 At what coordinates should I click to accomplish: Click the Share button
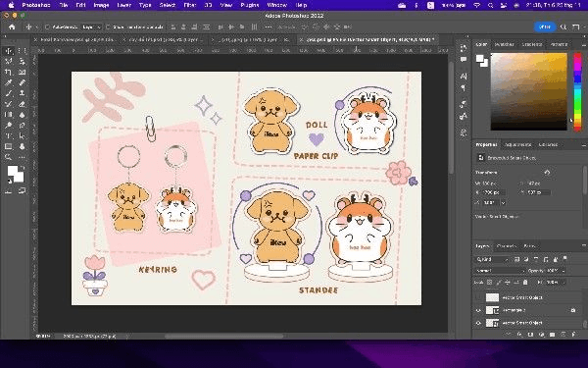pos(545,27)
